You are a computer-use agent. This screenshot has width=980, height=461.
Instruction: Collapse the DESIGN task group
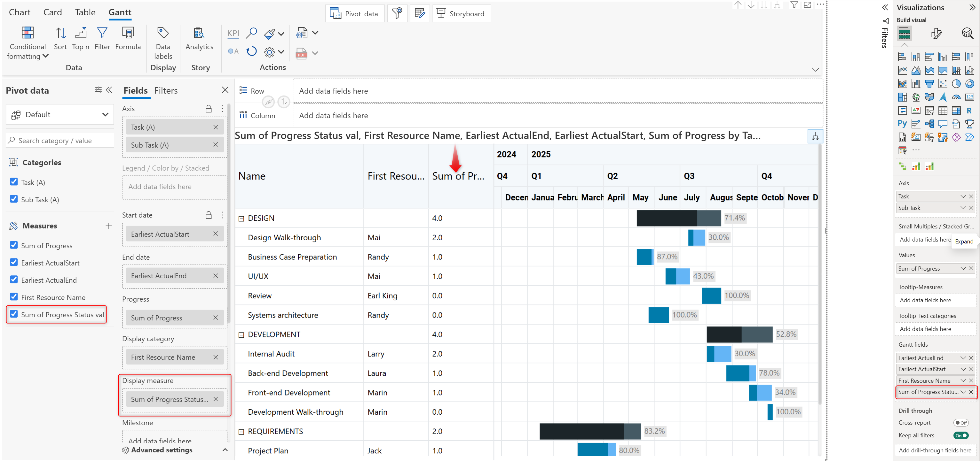click(x=241, y=219)
